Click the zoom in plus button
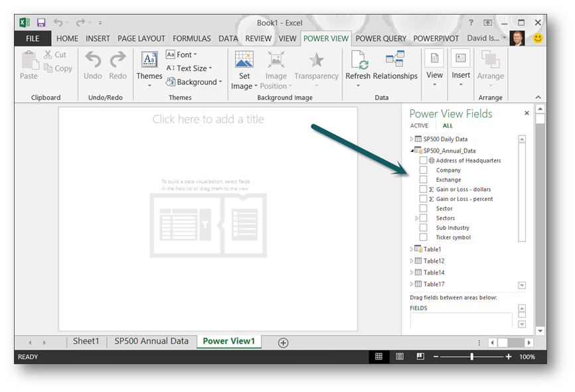The height and width of the screenshot is (392, 575). click(x=508, y=356)
